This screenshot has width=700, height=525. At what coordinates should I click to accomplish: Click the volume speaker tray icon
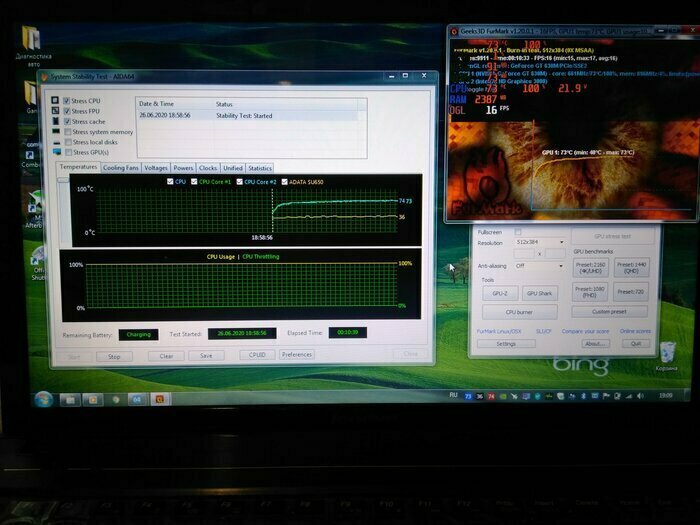(640, 396)
